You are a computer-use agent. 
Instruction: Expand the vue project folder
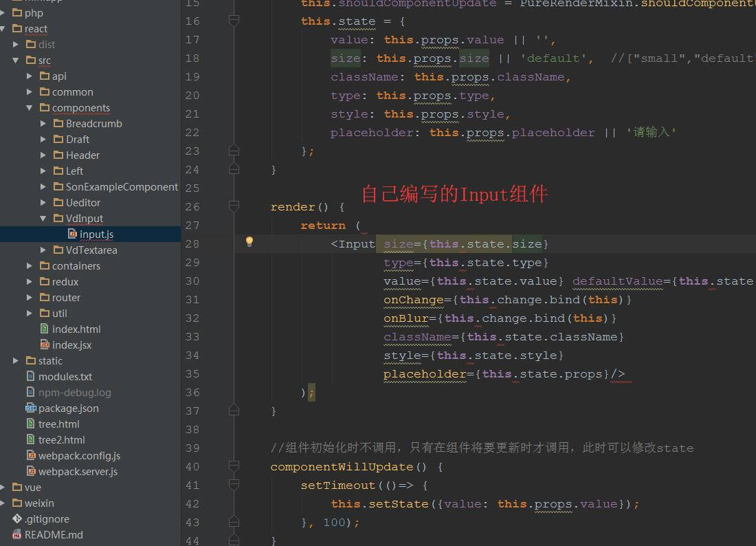pos(3,488)
